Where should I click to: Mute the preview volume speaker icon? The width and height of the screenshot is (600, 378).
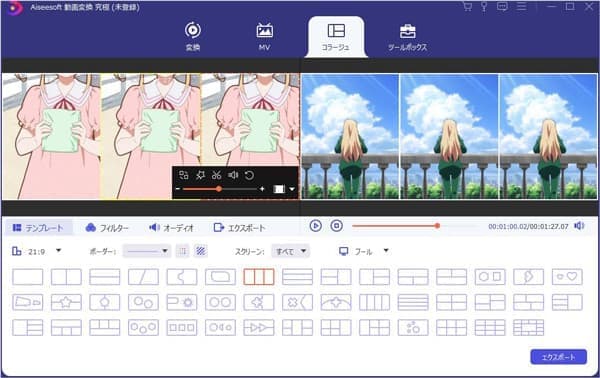579,226
